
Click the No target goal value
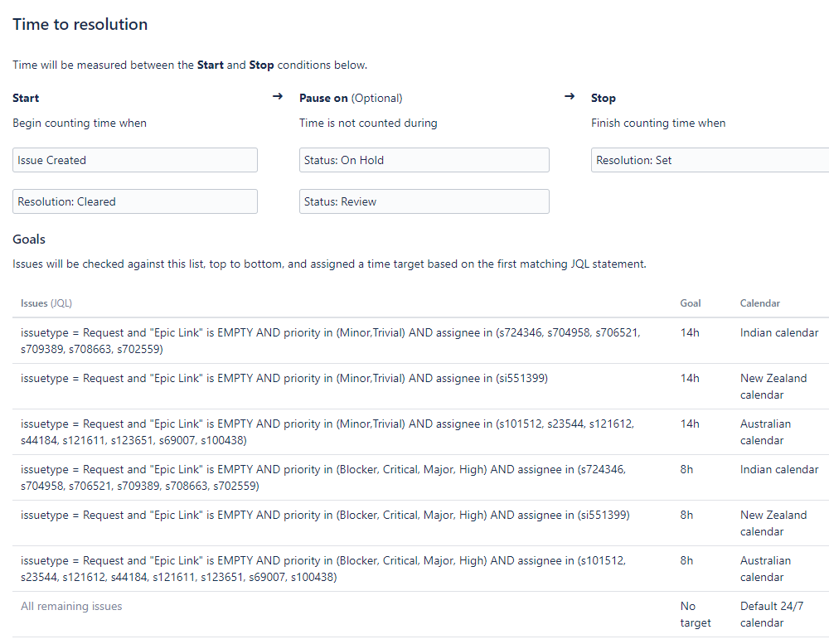point(696,614)
